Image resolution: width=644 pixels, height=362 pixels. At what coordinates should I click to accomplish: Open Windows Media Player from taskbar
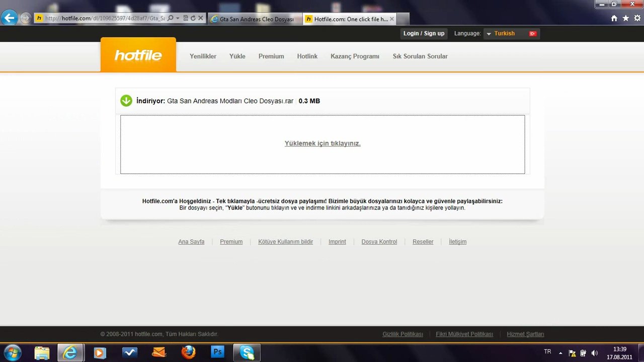point(100,352)
